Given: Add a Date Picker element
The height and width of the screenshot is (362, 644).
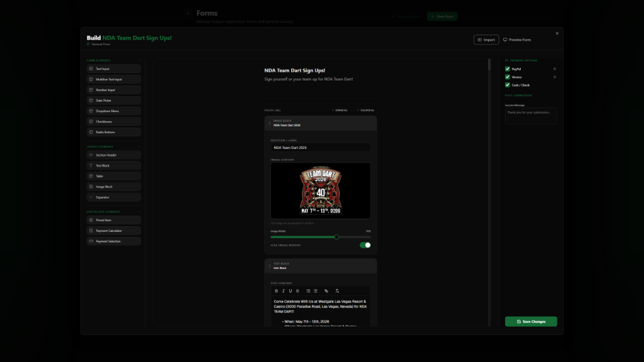Looking at the screenshot, I should (x=113, y=100).
